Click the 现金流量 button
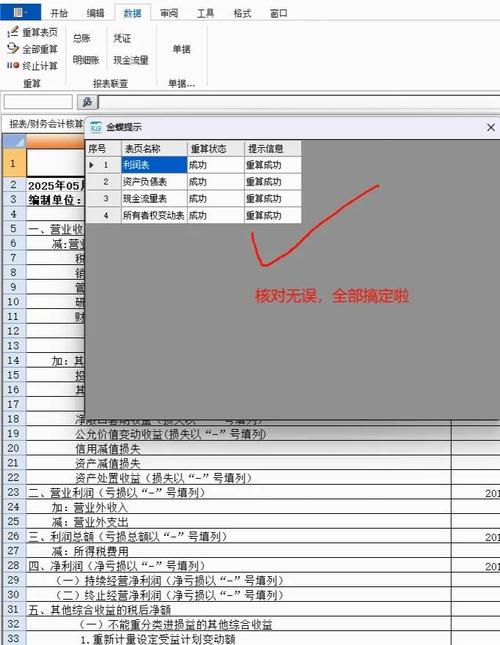The width and height of the screenshot is (500, 645). point(131,60)
